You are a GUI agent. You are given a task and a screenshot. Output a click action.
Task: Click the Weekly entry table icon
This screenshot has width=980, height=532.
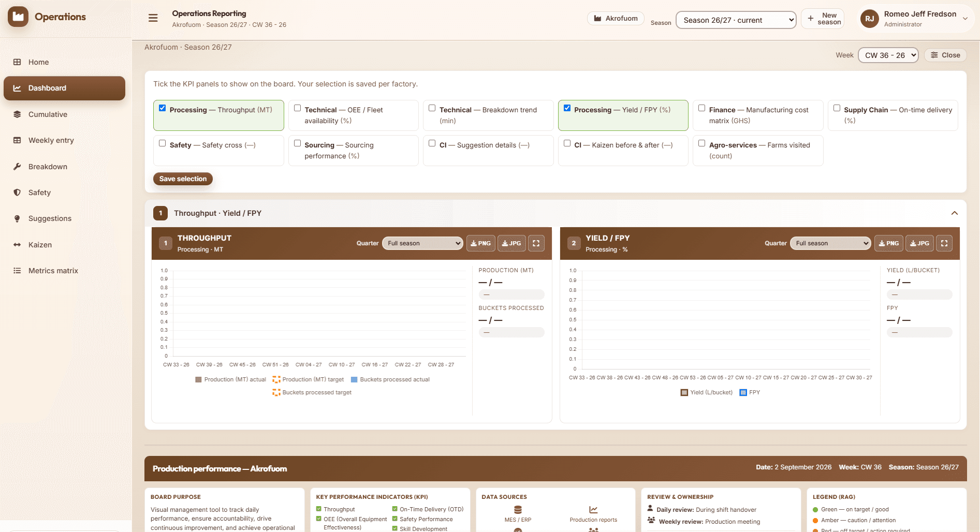17,140
